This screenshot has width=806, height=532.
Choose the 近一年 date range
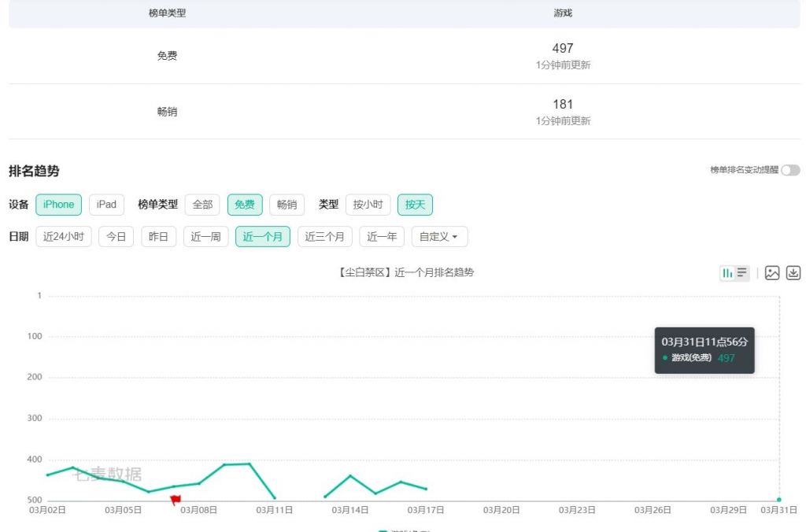point(381,235)
